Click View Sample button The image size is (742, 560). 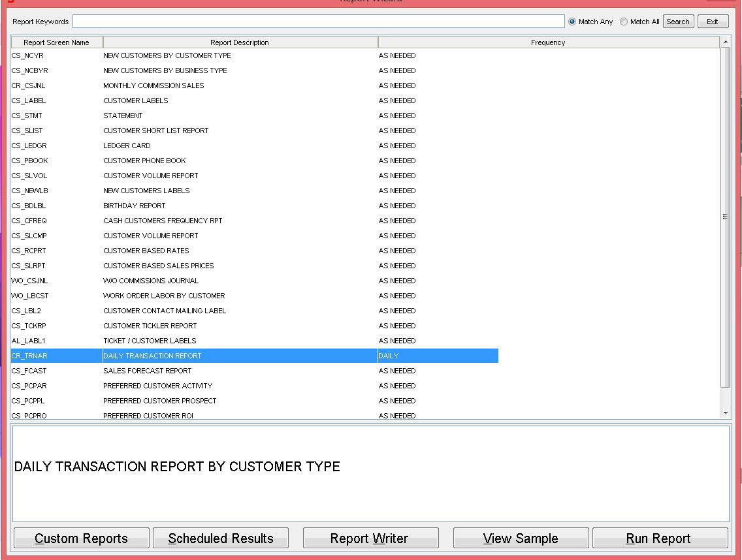tap(521, 538)
